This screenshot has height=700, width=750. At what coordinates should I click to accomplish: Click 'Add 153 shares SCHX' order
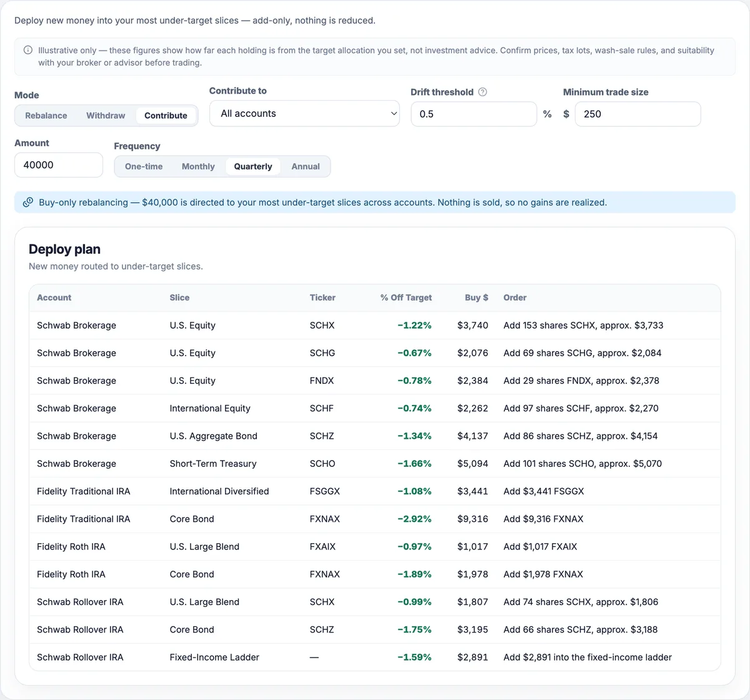583,326
